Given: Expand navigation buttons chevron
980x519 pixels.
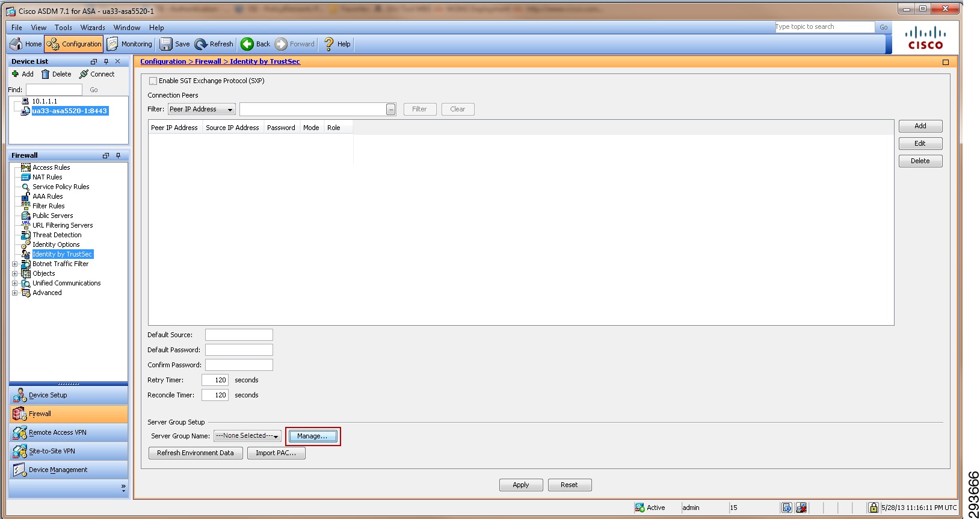Looking at the screenshot, I should point(123,488).
